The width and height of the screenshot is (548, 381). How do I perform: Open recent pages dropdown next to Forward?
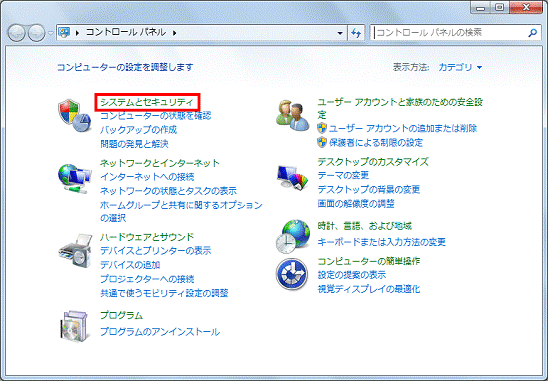(x=50, y=33)
